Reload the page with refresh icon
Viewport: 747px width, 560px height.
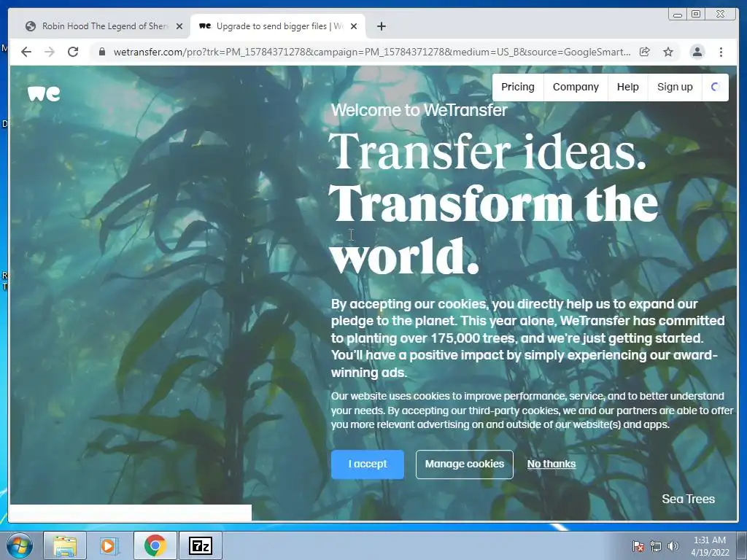point(73,52)
